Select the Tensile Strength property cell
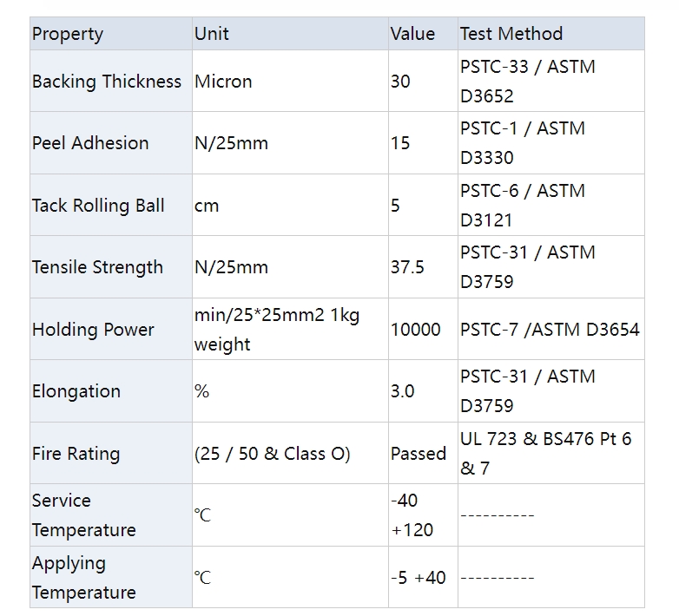Screen dimensions: 679x616 click(97, 267)
